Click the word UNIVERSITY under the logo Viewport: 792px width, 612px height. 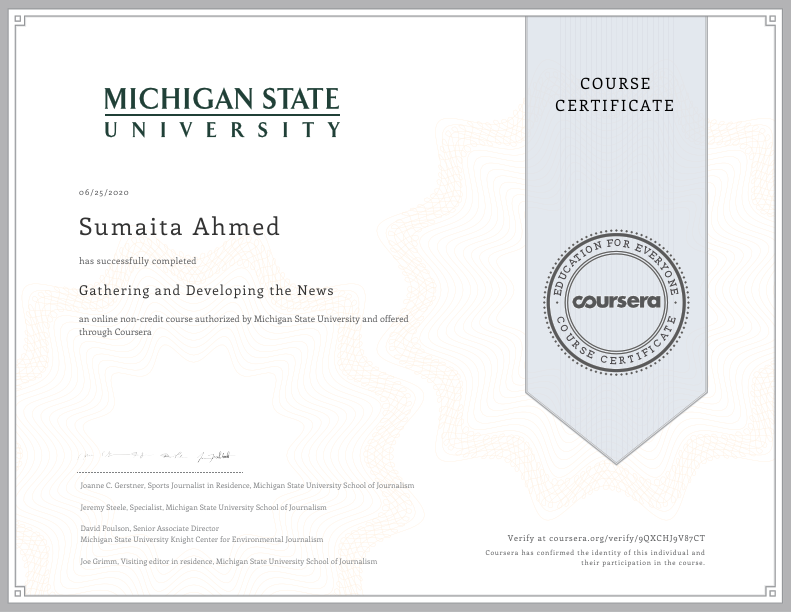(x=222, y=130)
